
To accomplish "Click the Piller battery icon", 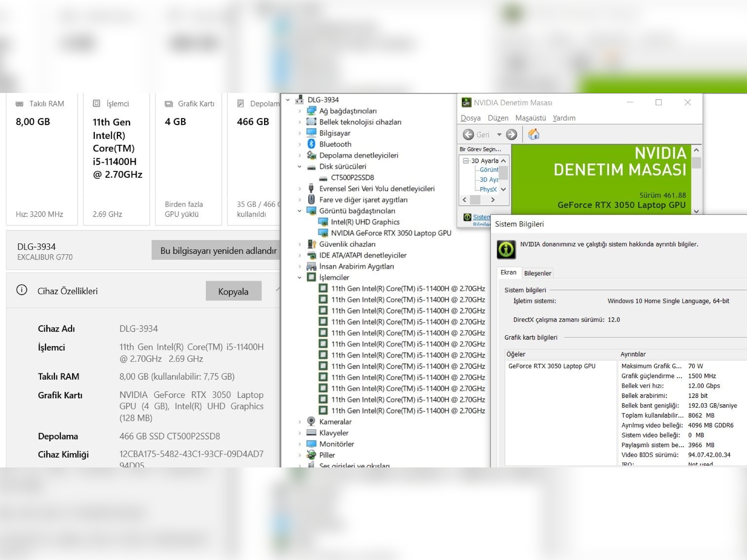I will click(311, 454).
